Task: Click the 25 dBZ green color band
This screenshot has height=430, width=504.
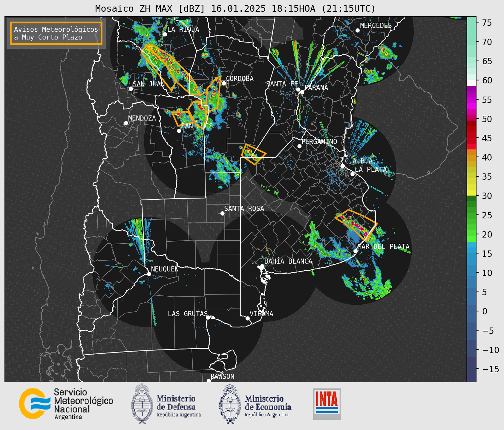Action: click(x=471, y=215)
